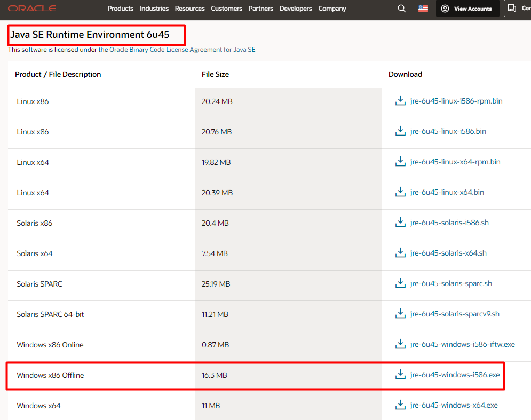Download jre-6u45-windows-x64.exe file link

(454, 406)
